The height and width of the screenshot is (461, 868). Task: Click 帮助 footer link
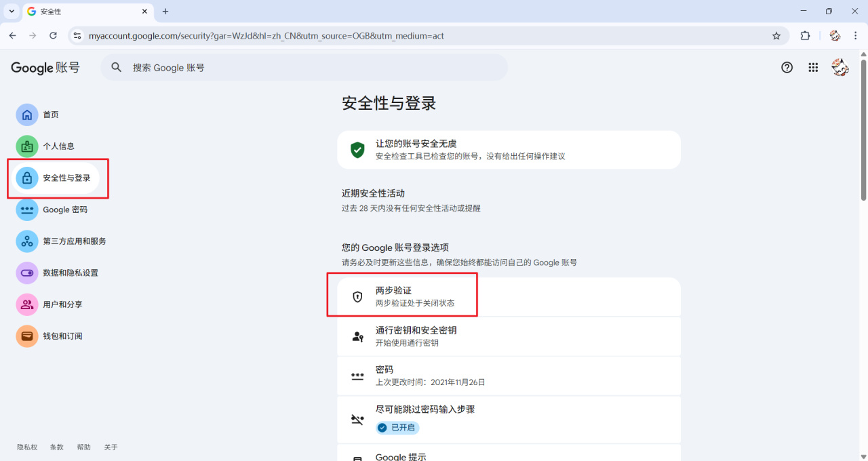(84, 447)
